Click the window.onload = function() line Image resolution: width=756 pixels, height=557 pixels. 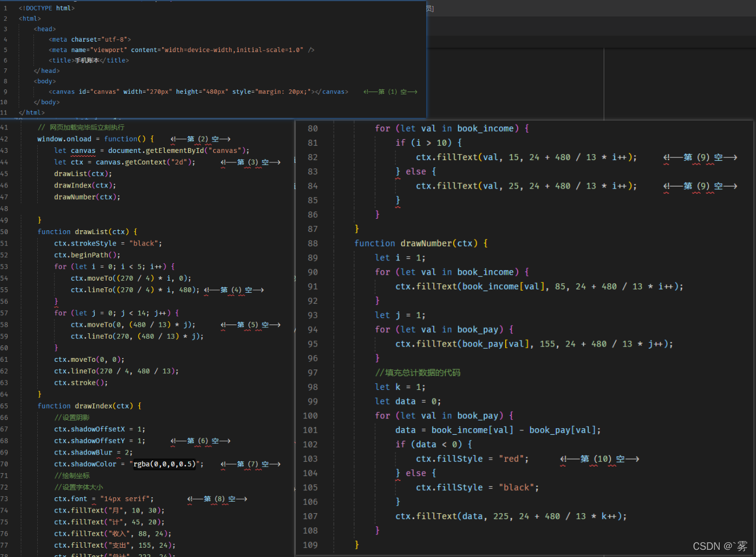pyautogui.click(x=95, y=139)
